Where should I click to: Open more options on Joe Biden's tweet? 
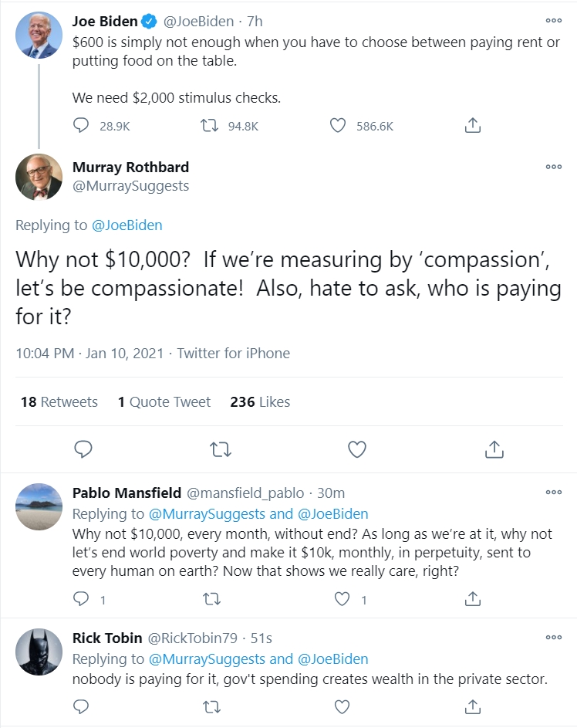pyautogui.click(x=553, y=21)
